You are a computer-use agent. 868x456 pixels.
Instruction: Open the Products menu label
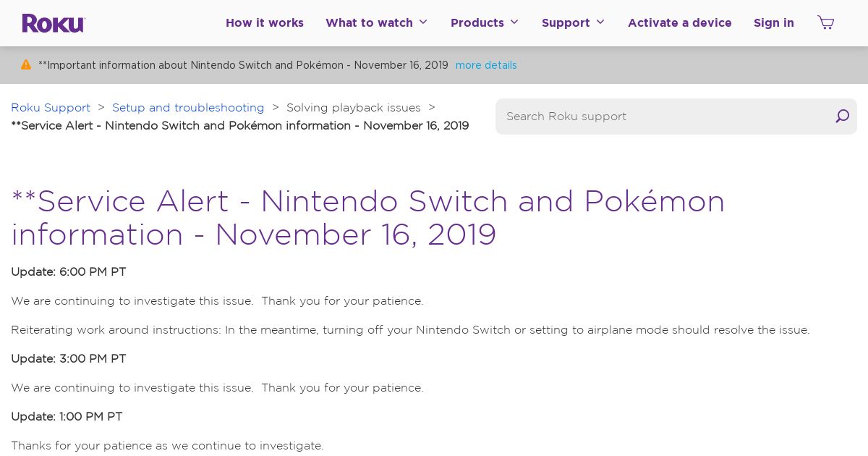pos(477,22)
